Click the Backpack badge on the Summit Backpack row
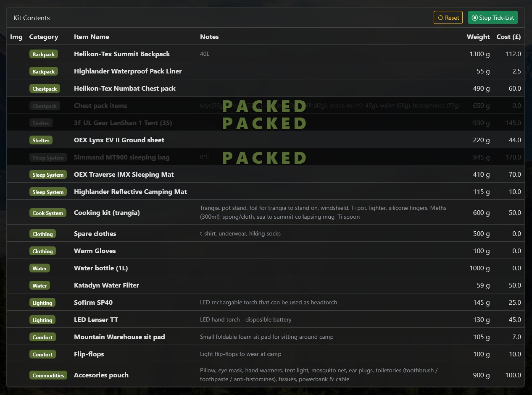Viewport: 532px width, 395px height. [44, 54]
